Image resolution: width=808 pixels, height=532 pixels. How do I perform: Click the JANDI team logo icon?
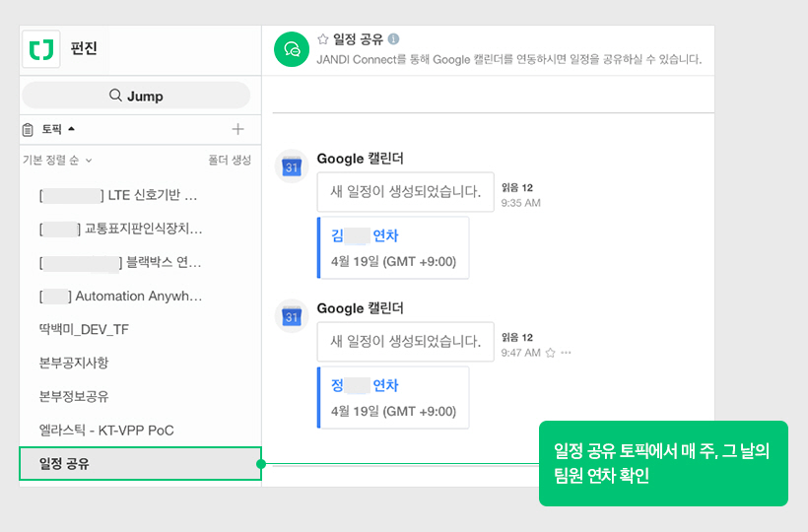pyautogui.click(x=42, y=48)
